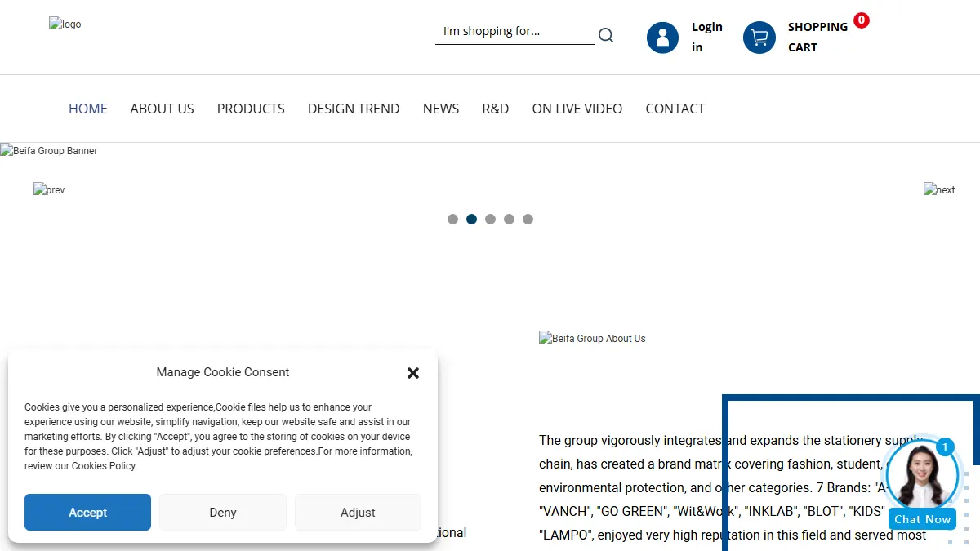Click the user account avatar icon
This screenshot has width=980, height=551.
[662, 38]
